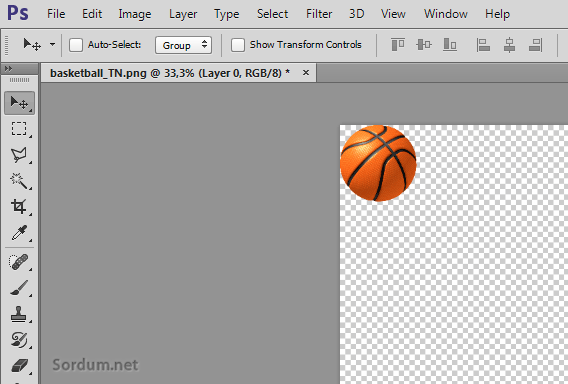Open the Move tool preset picker arrow
The height and width of the screenshot is (384, 568).
pyautogui.click(x=53, y=45)
